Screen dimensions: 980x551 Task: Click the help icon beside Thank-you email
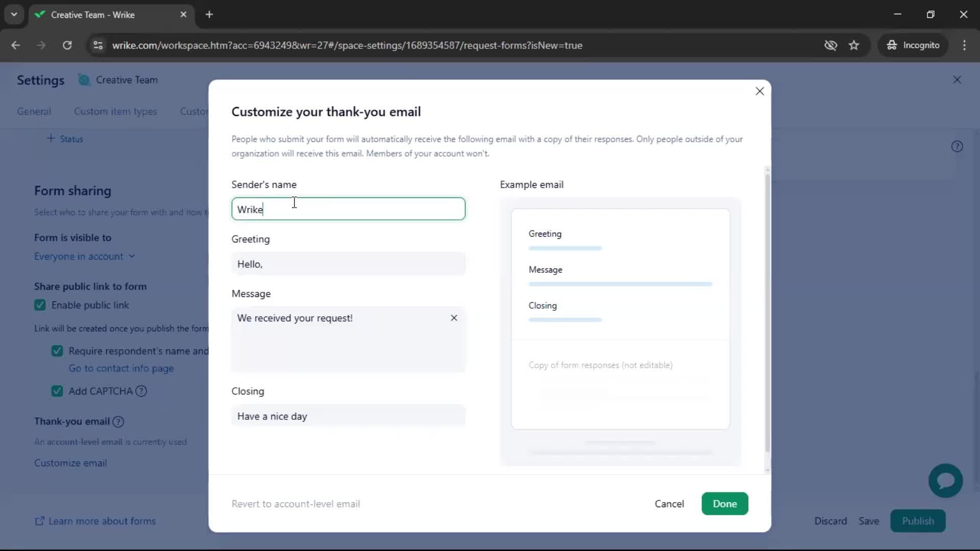[x=118, y=421]
